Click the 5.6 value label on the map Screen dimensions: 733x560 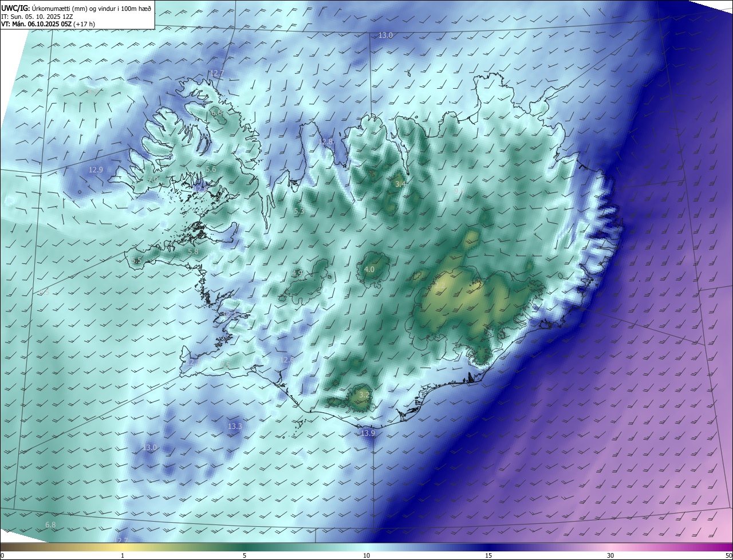pos(211,169)
